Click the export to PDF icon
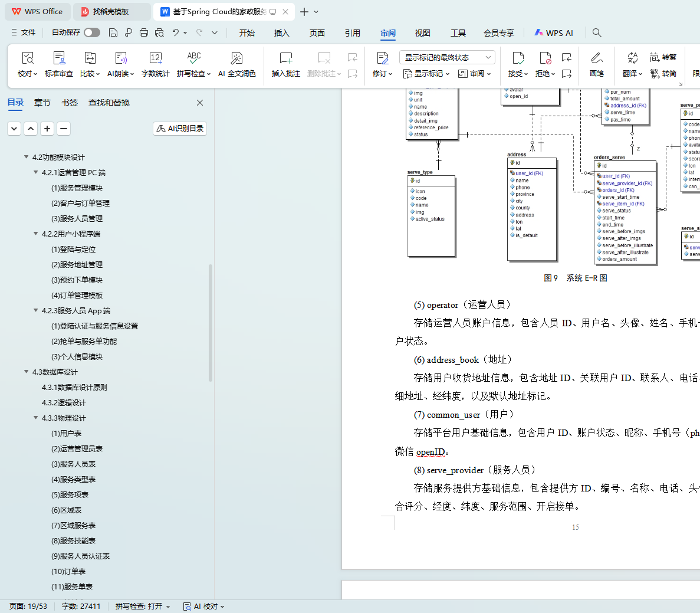Image resolution: width=700 pixels, height=613 pixels. coord(129,32)
